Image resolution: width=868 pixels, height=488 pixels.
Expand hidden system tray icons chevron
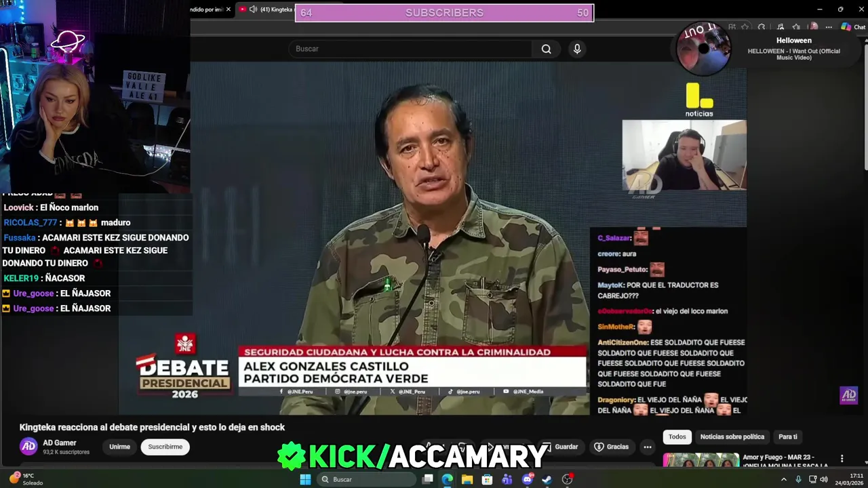[784, 479]
